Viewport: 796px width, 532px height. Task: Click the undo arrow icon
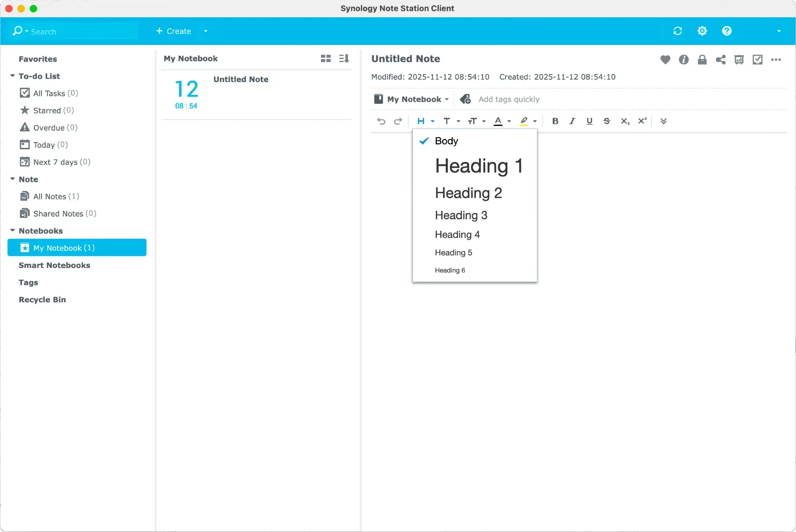coord(381,121)
